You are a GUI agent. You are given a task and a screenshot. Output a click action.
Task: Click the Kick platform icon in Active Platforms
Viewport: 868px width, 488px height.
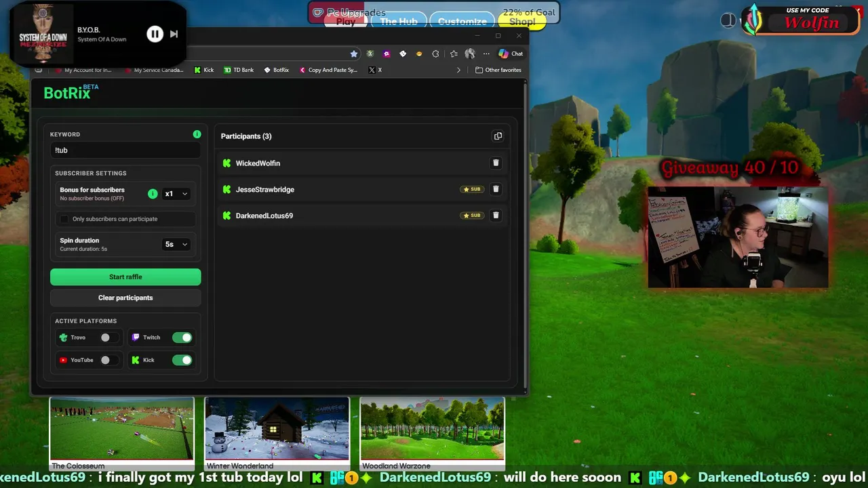136,360
